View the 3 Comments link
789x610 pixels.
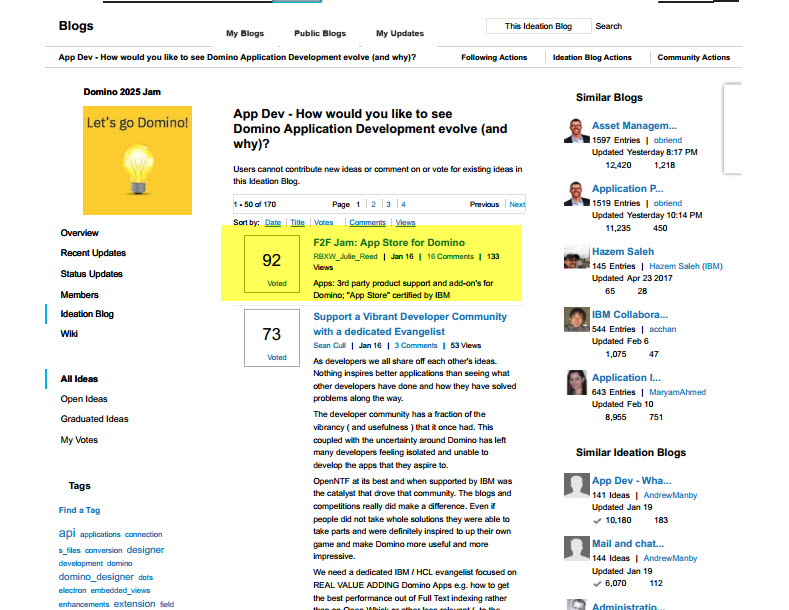pos(416,346)
